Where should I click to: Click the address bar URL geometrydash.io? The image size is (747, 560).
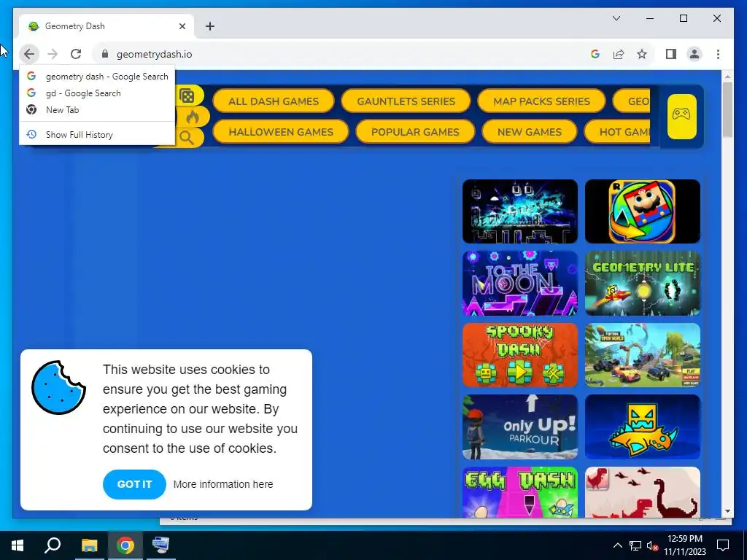click(155, 54)
